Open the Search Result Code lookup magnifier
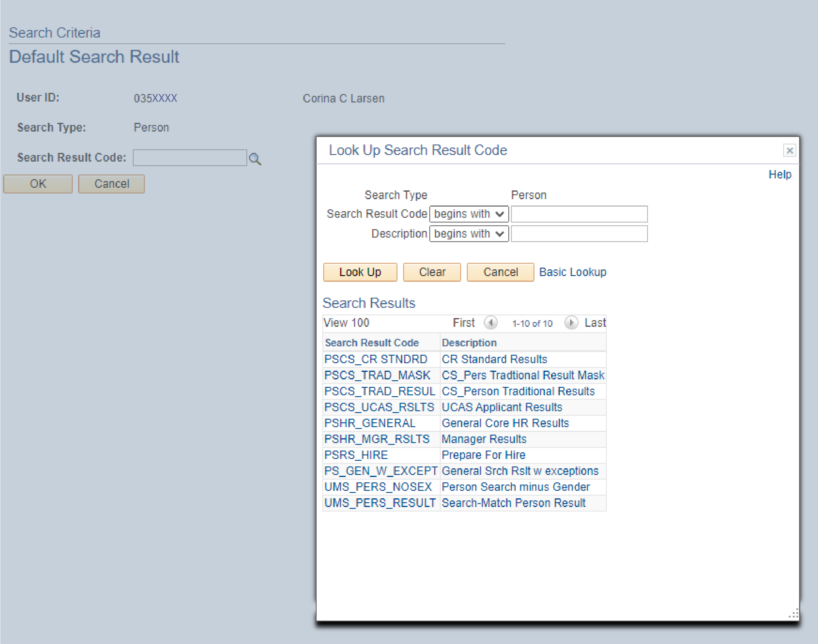This screenshot has width=818, height=644. click(x=255, y=159)
